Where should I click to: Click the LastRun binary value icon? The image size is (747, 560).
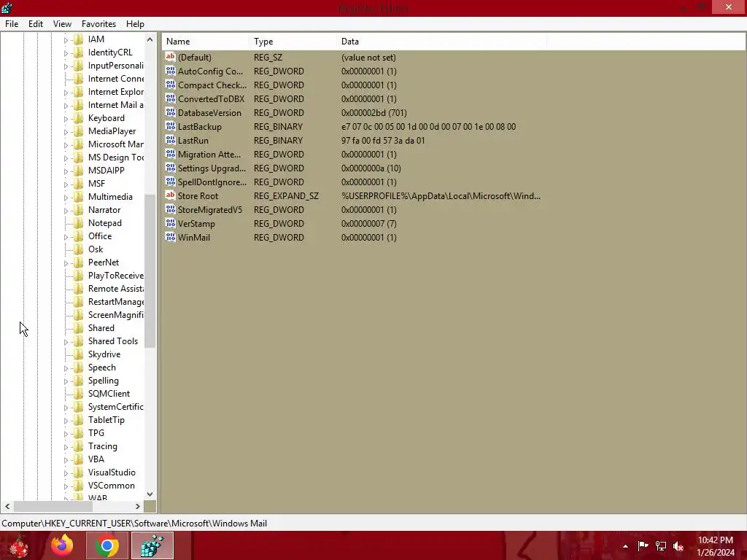[x=170, y=140]
